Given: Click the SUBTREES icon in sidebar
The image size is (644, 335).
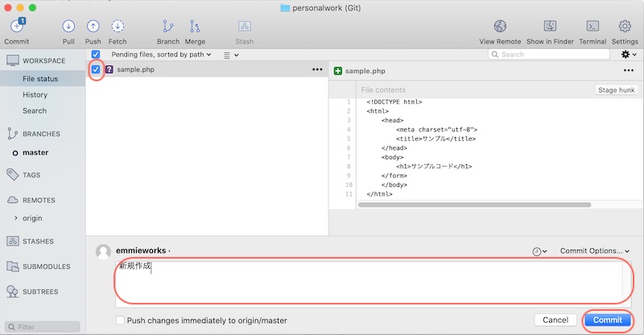Looking at the screenshot, I should (x=12, y=292).
